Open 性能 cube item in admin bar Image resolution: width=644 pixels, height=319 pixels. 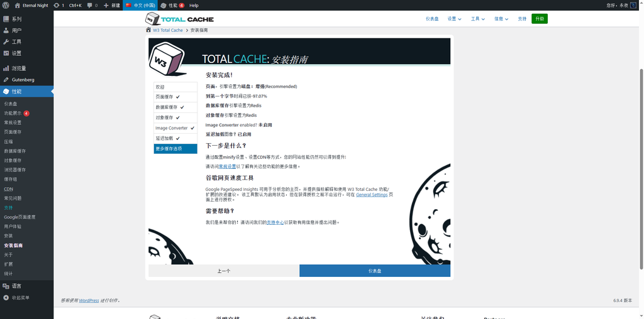(172, 5)
